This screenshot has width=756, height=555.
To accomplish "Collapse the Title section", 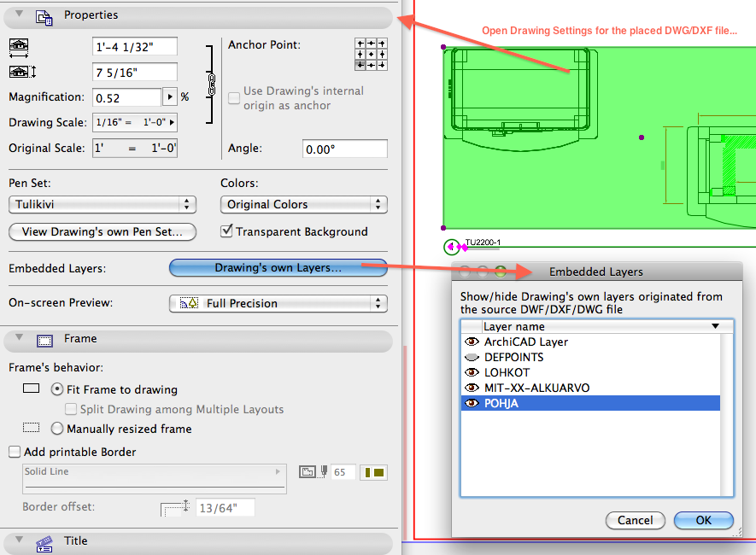I will coord(19,541).
